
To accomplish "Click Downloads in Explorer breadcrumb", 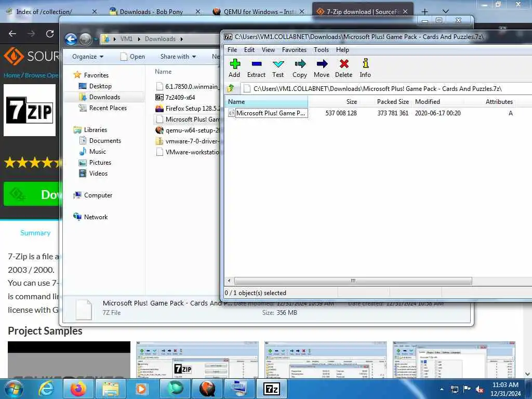I will click(x=160, y=39).
